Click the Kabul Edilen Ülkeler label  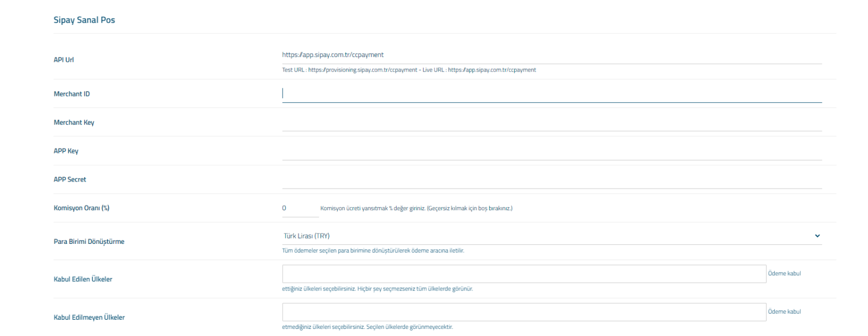83,279
